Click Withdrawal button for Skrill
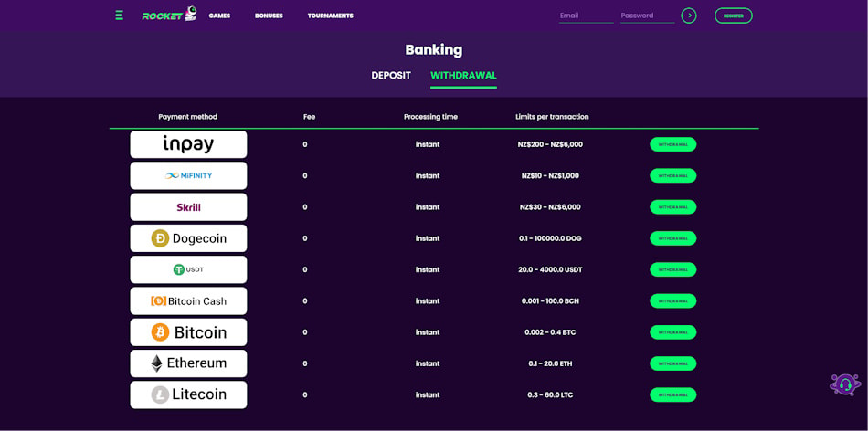The image size is (868, 431). [x=673, y=207]
